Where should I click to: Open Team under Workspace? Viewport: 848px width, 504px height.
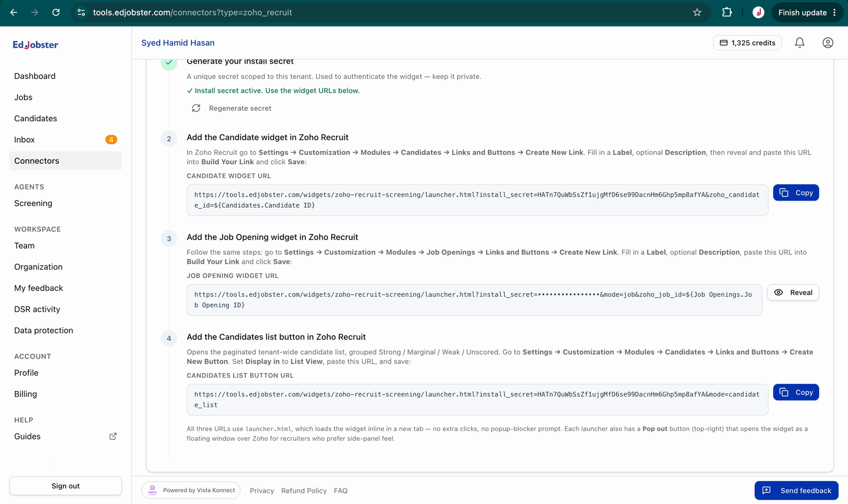[66, 245]
